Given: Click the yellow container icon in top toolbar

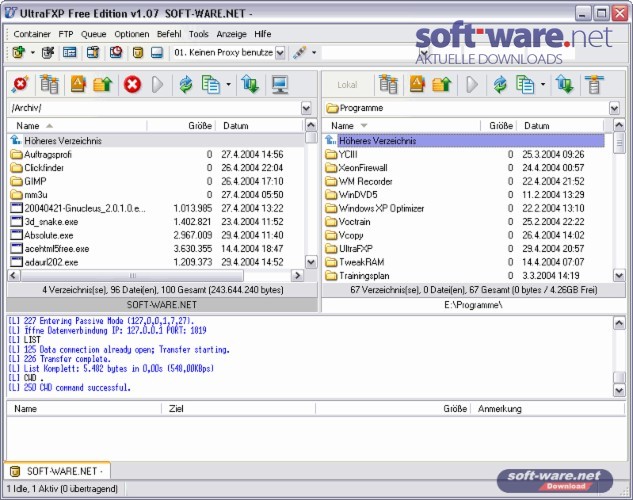Looking at the screenshot, I should click(x=138, y=52).
